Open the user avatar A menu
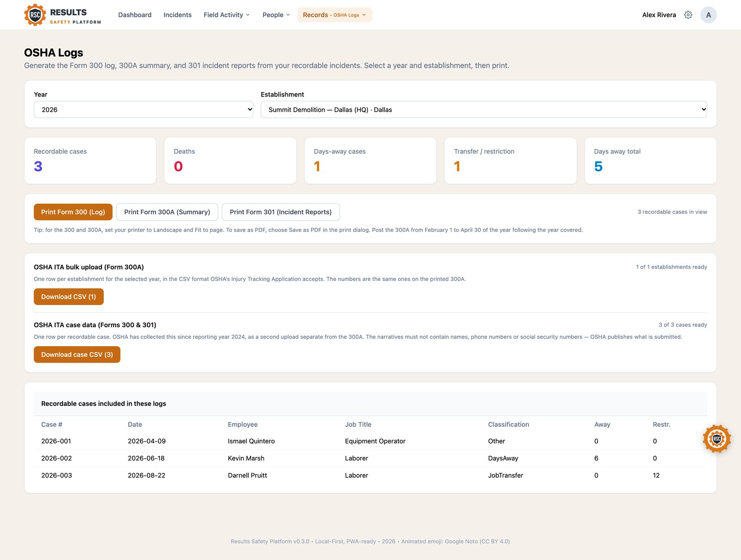 (708, 15)
